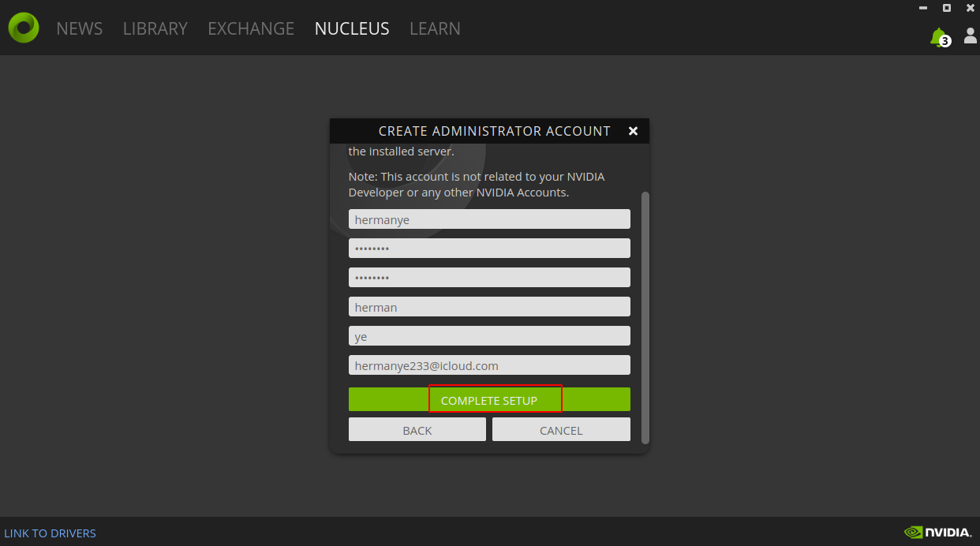Close the Create Administrator Account dialog
The height and width of the screenshot is (546, 980).
tap(633, 131)
